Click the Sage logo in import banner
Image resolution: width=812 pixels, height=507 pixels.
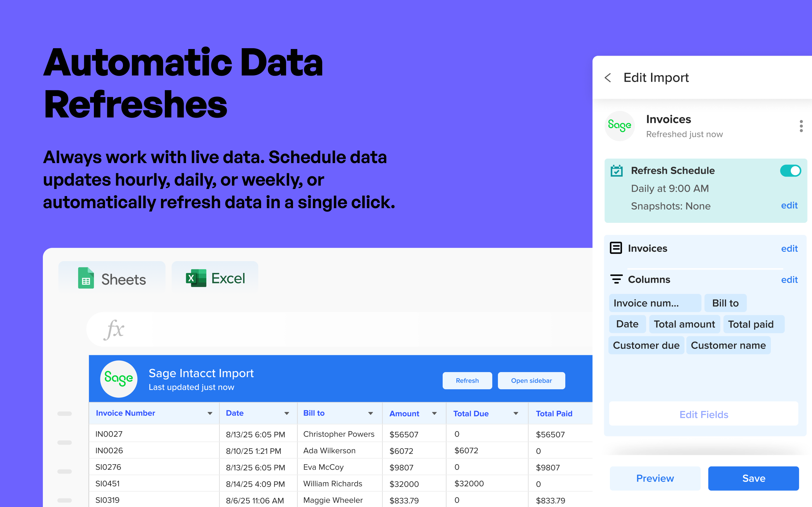(119, 379)
